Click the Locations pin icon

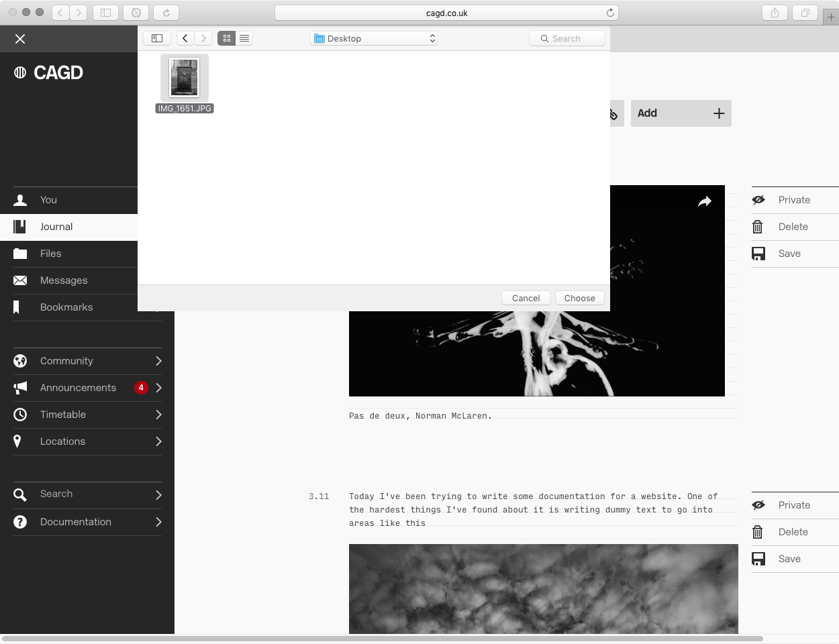17,441
